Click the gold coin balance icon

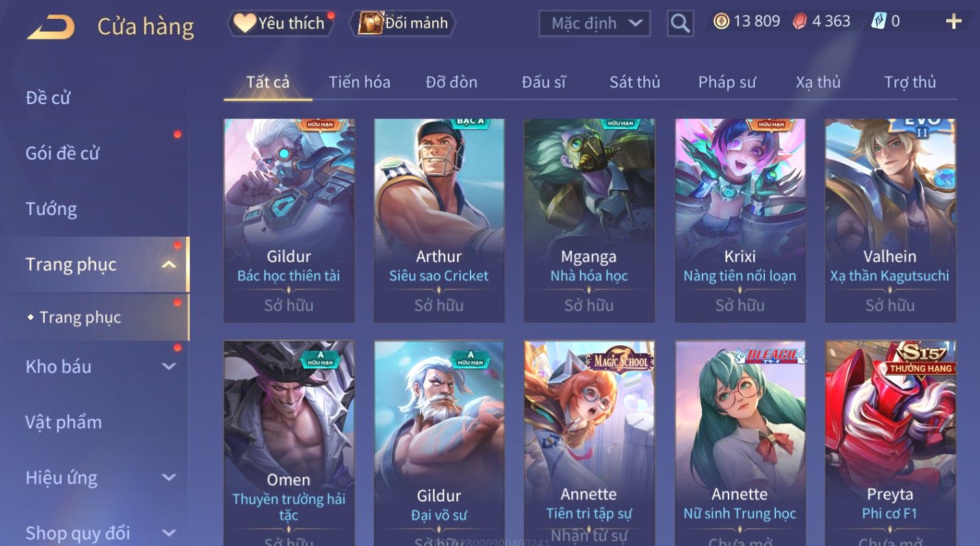721,21
